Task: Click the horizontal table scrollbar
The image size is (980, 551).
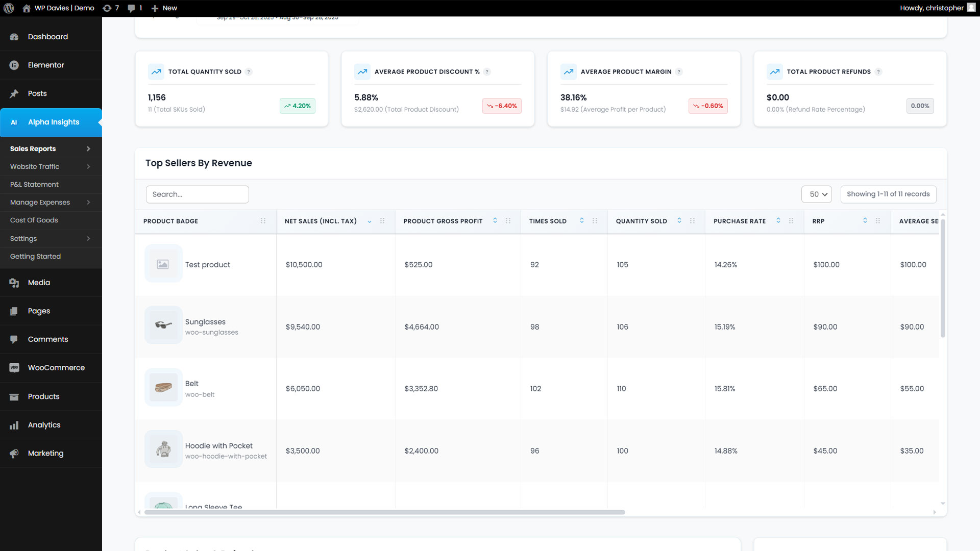Action: [384, 512]
